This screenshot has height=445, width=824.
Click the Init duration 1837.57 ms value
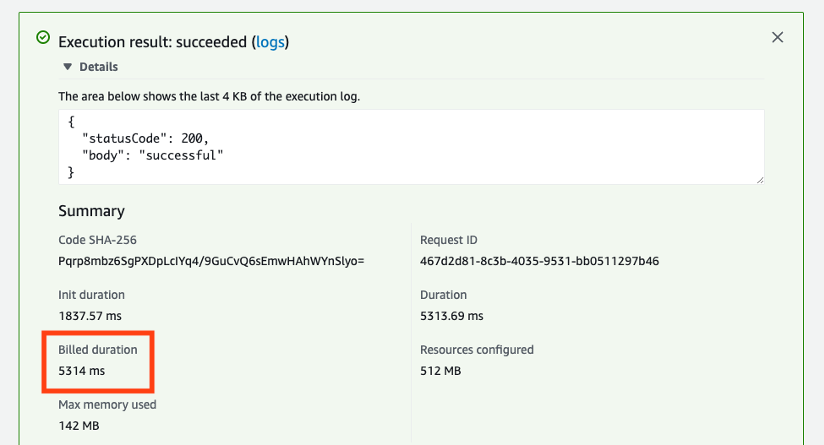click(x=91, y=316)
